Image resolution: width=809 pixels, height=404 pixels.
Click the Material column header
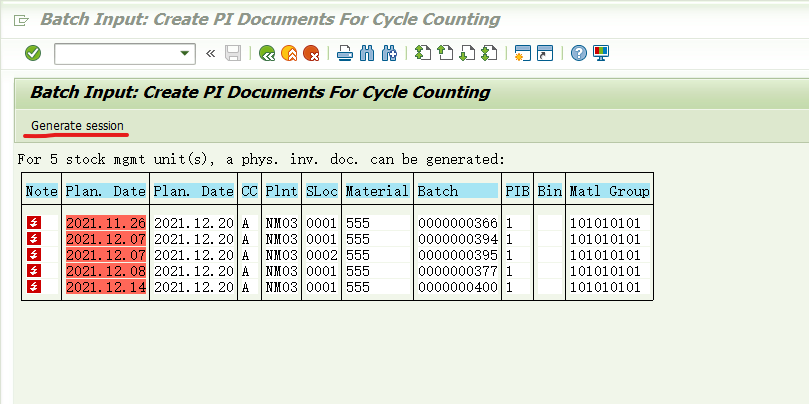[378, 191]
